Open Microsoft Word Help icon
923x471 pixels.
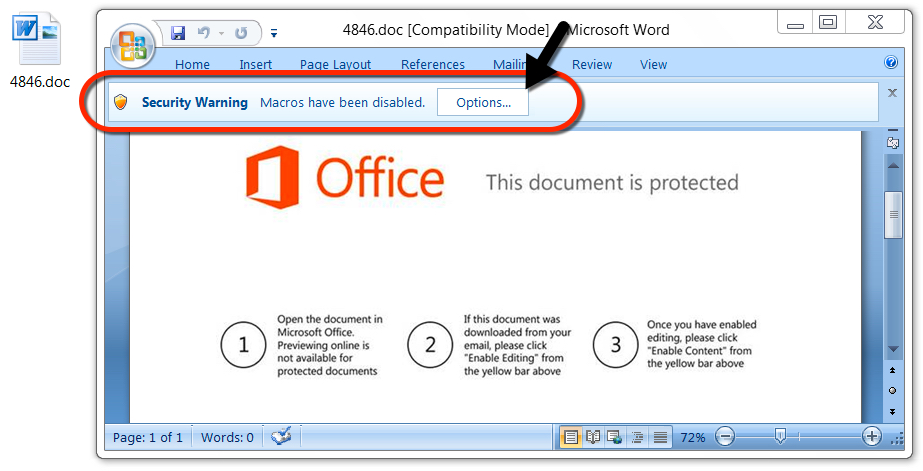[x=891, y=62]
